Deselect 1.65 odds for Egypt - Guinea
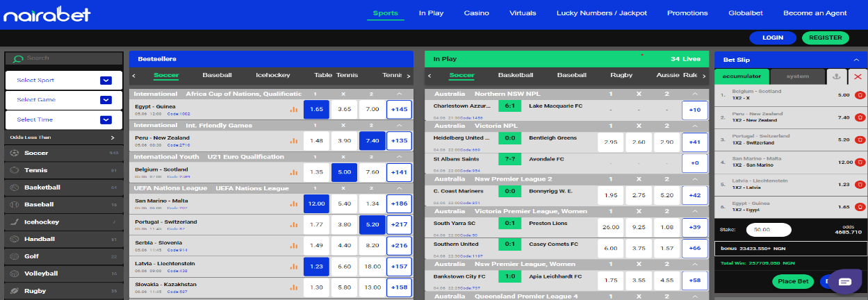This screenshot has height=300, width=868. pyautogui.click(x=316, y=109)
